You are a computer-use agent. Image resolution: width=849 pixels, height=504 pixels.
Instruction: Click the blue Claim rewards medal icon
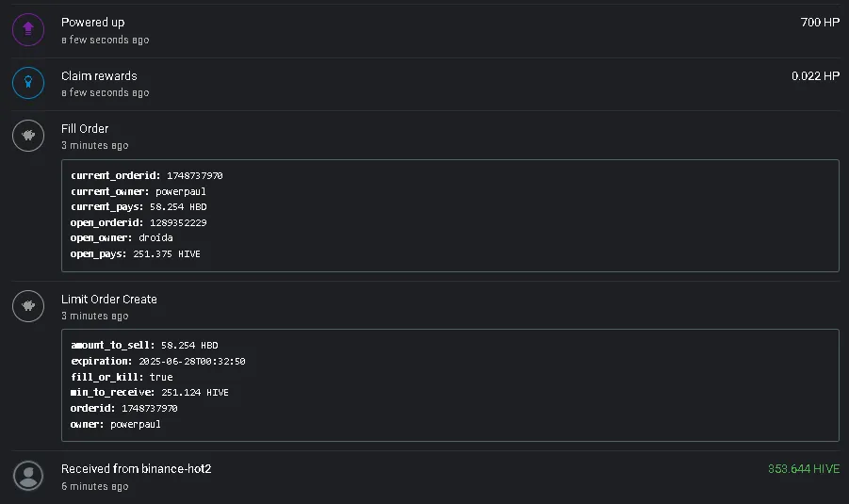28,82
